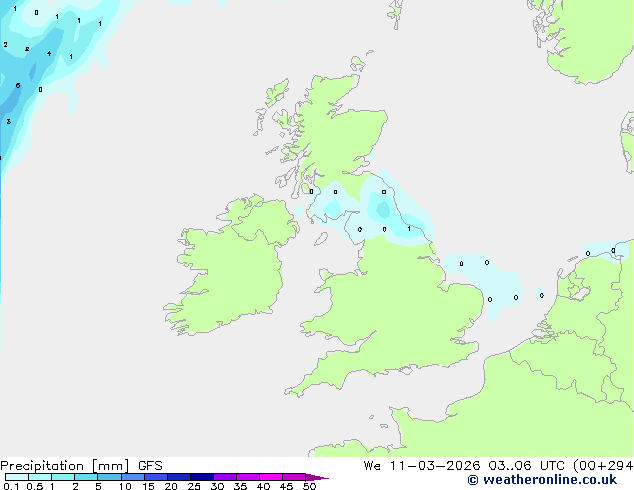
Task: Click the over-50 mm arrow tip of legend
Action: (317, 477)
